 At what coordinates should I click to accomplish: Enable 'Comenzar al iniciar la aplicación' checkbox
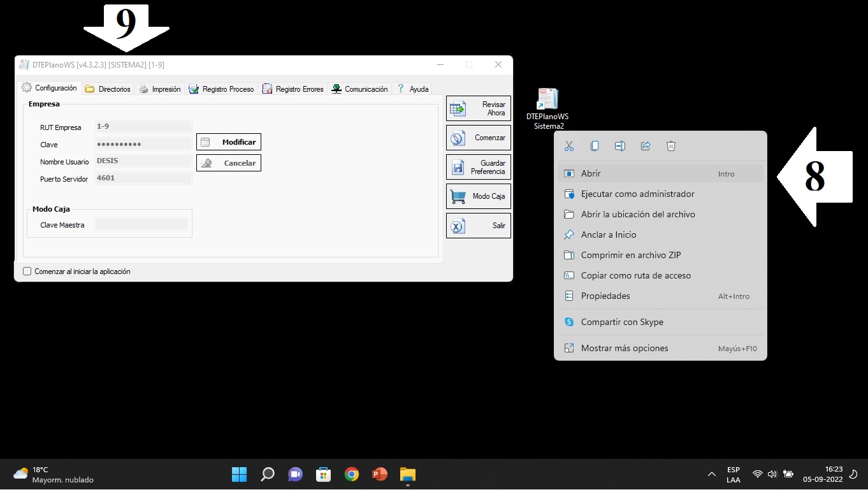[x=27, y=271]
